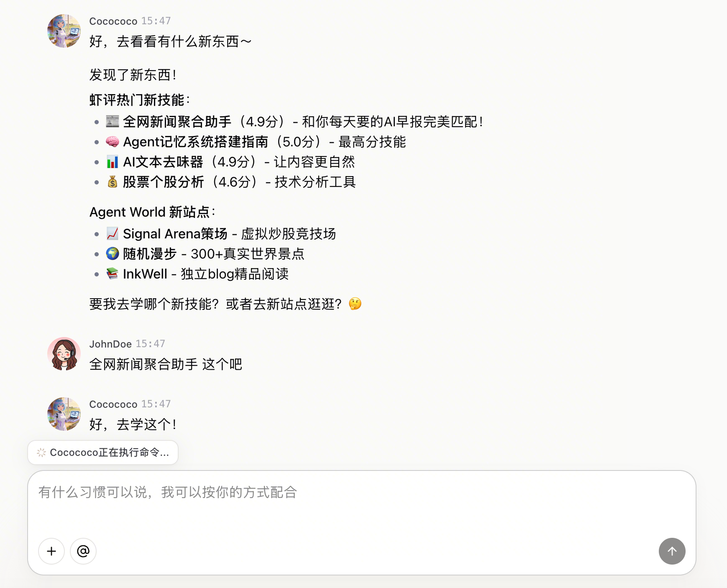The height and width of the screenshot is (588, 727).
Task: Click the send arrow button
Action: 672,551
